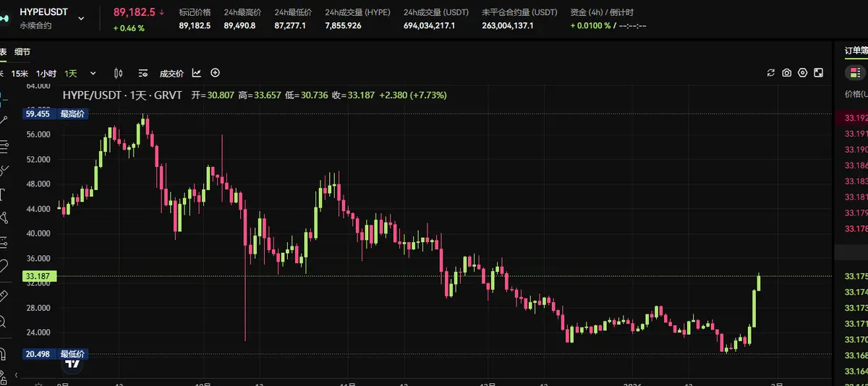Click the 24h成交量 (HYPE) value 7,855.926
This screenshot has height=386, width=868.
[344, 26]
